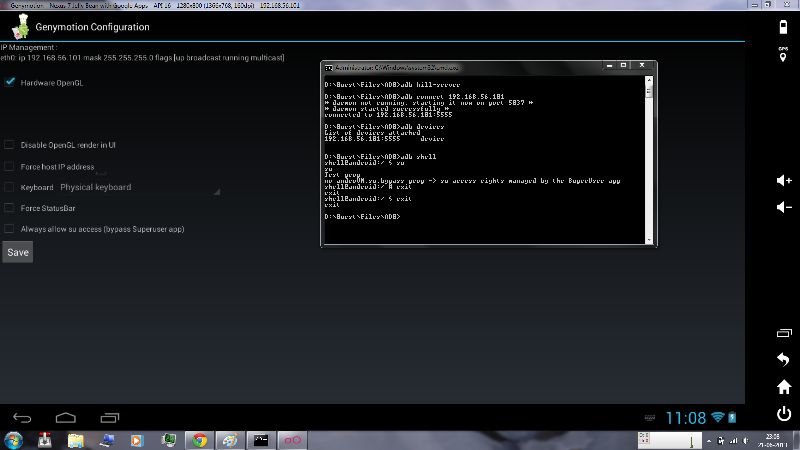Tap the Android keyboard indicator icon
The height and width of the screenshot is (450, 800).
649,418
